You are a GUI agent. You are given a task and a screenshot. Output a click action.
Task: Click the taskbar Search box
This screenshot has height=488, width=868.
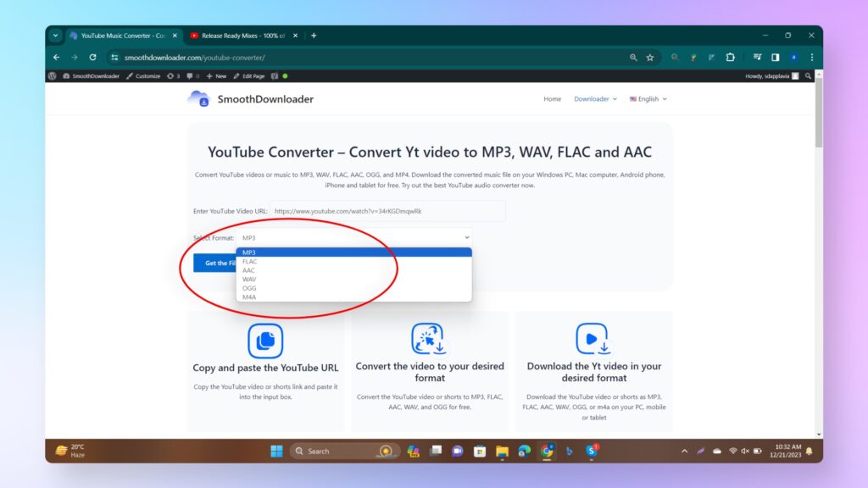343,451
